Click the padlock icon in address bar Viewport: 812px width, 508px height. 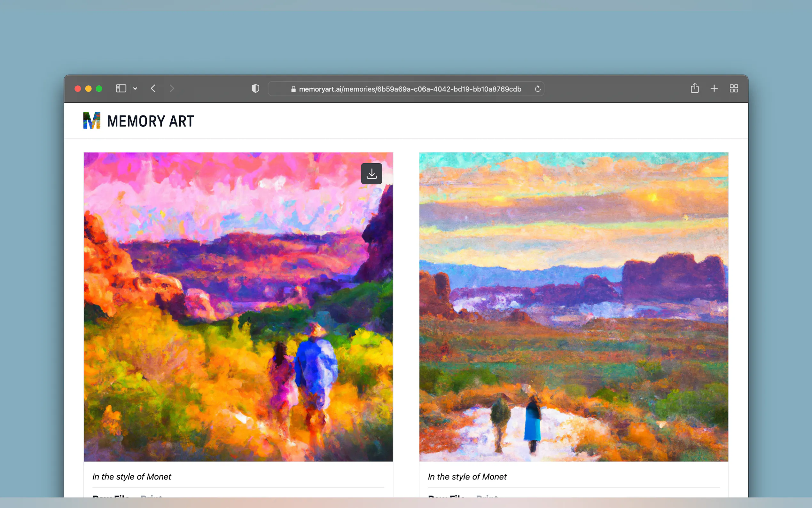point(293,89)
